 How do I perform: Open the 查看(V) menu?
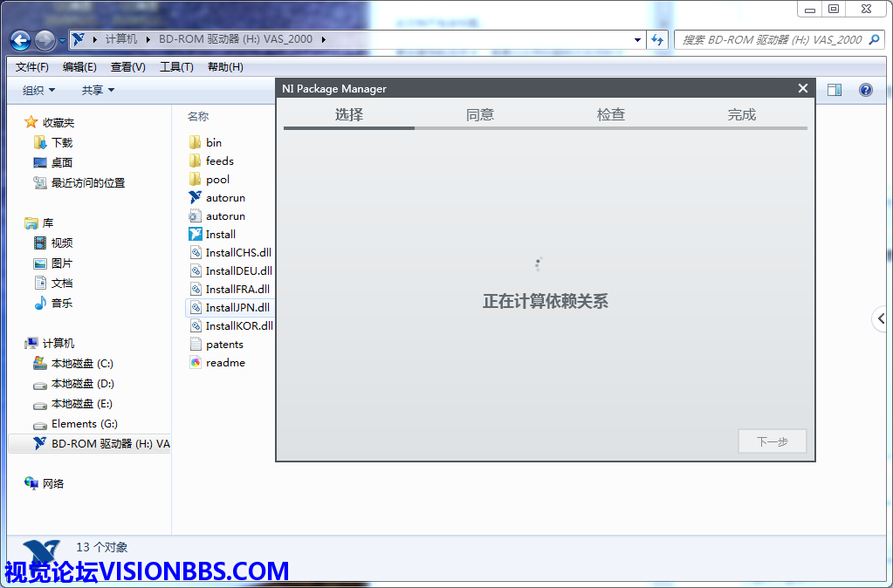pos(128,67)
